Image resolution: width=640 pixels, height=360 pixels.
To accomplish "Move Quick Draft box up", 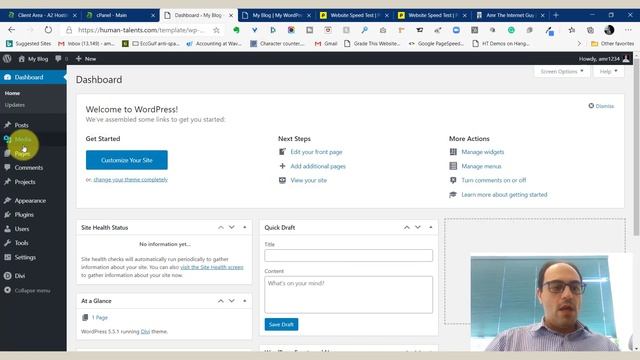I will [407, 227].
